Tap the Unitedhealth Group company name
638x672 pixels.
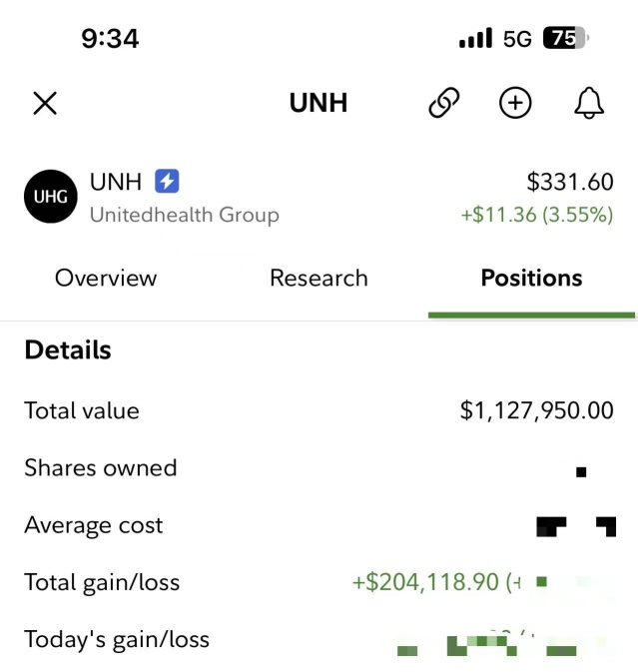[x=185, y=214]
